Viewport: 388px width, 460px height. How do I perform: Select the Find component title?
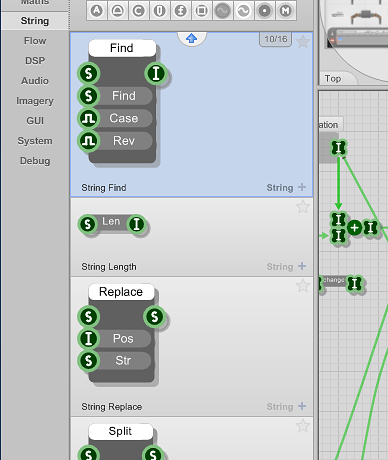(x=122, y=48)
